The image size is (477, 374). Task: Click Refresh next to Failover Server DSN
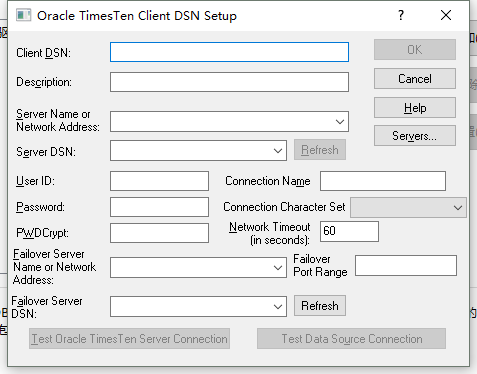point(320,306)
